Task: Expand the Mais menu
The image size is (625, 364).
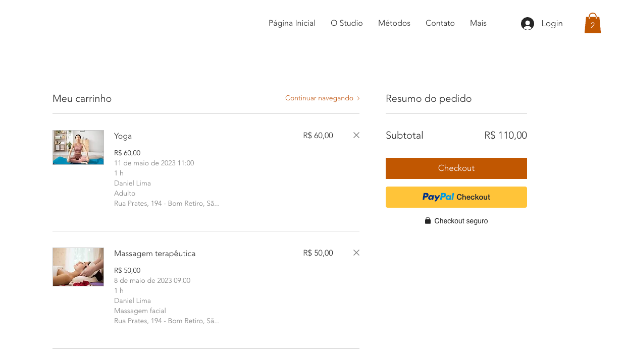Action: (x=478, y=23)
